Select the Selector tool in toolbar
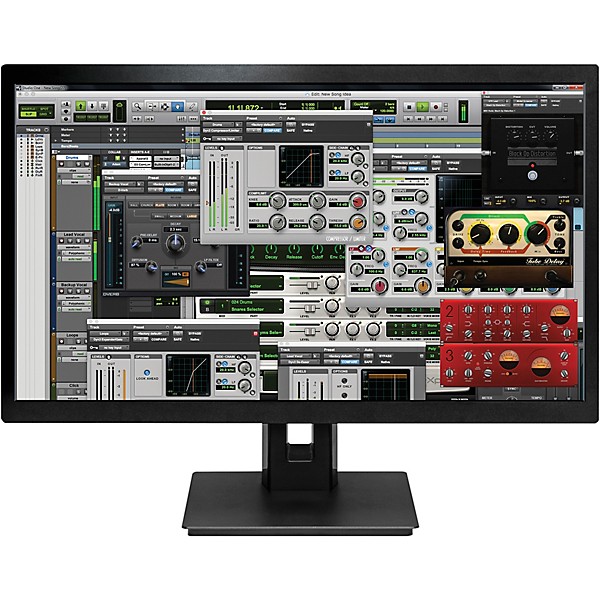The height and width of the screenshot is (600, 600). click(x=165, y=106)
